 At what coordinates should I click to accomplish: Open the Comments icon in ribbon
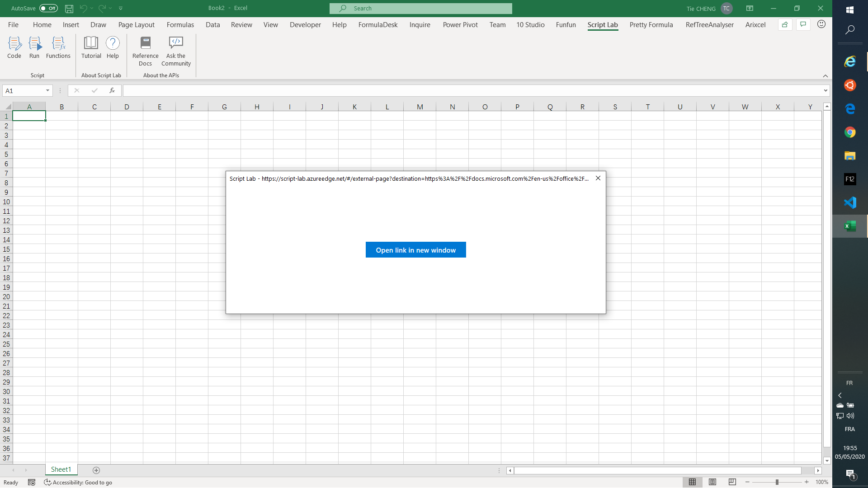coord(803,25)
